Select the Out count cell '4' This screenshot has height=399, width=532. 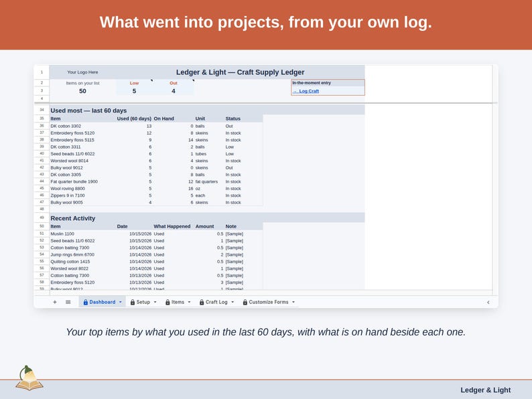pyautogui.click(x=174, y=91)
